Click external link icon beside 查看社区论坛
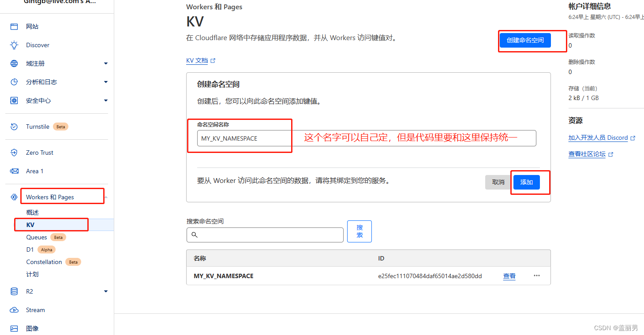Screen dimensions: 644x335 click(x=611, y=155)
